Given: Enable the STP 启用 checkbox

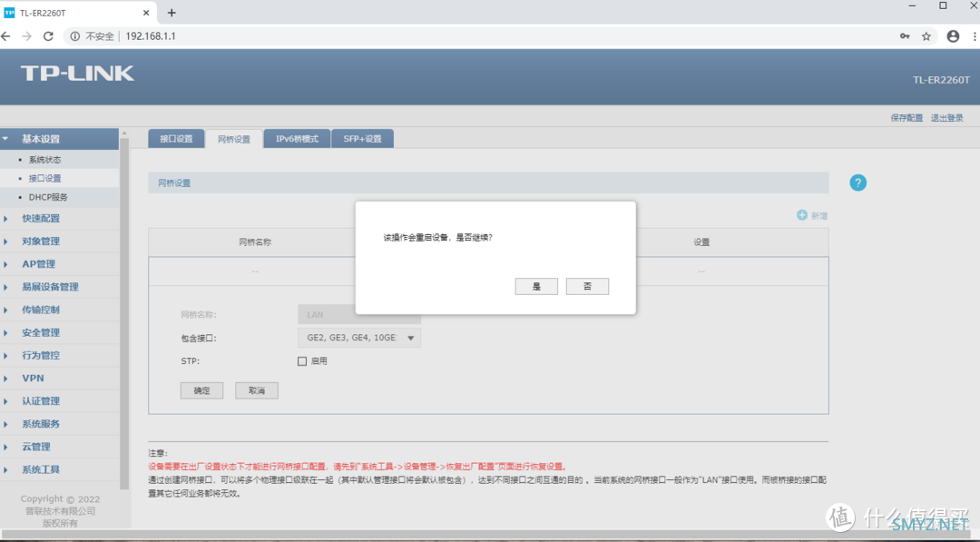Looking at the screenshot, I should click(x=302, y=361).
